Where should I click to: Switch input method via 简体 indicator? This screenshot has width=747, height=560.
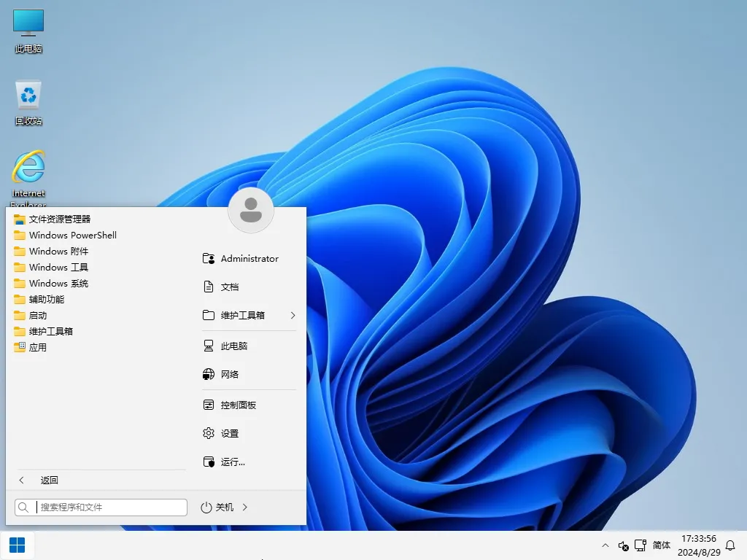click(661, 545)
